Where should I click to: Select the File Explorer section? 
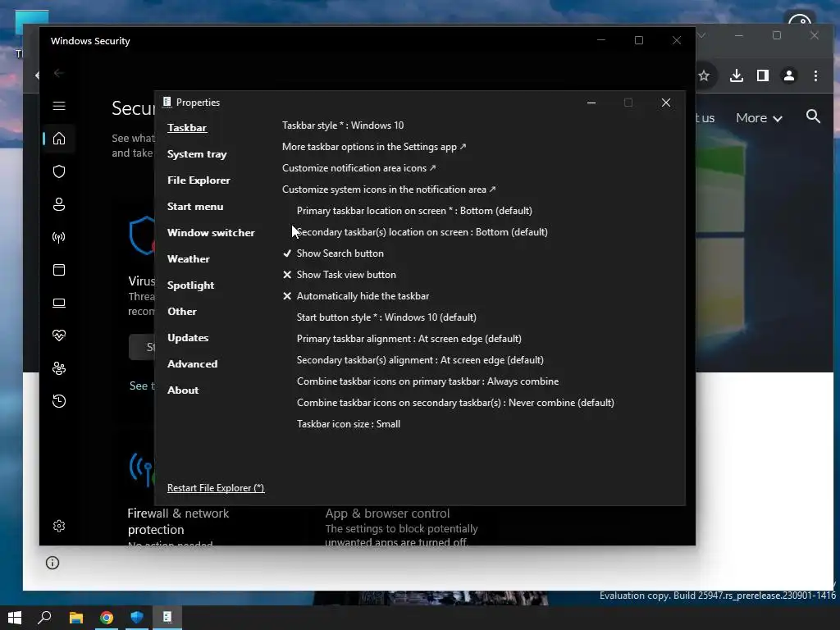(x=199, y=180)
